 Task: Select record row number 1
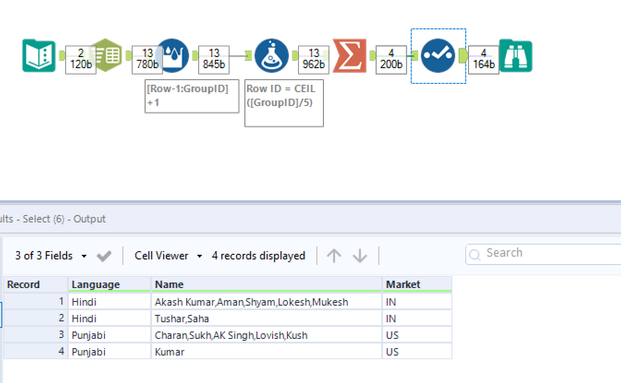(36, 302)
